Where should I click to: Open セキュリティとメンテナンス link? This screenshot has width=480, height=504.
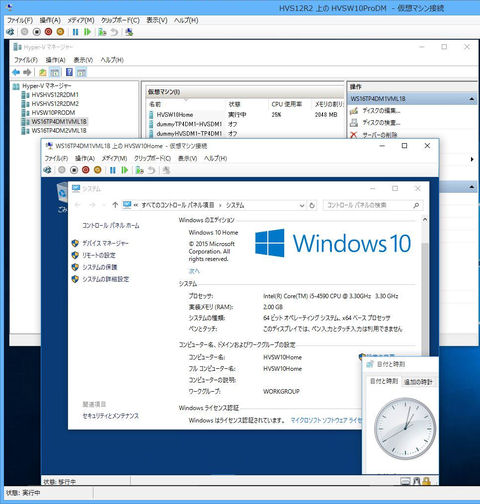tap(111, 416)
